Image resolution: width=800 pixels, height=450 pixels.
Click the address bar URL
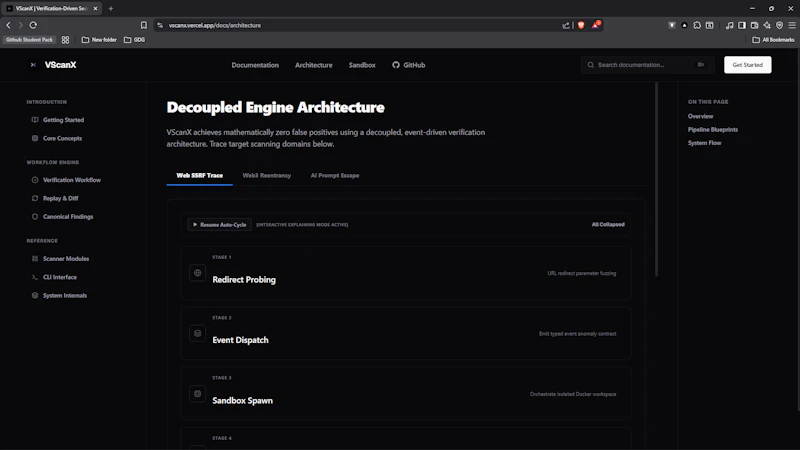point(215,25)
